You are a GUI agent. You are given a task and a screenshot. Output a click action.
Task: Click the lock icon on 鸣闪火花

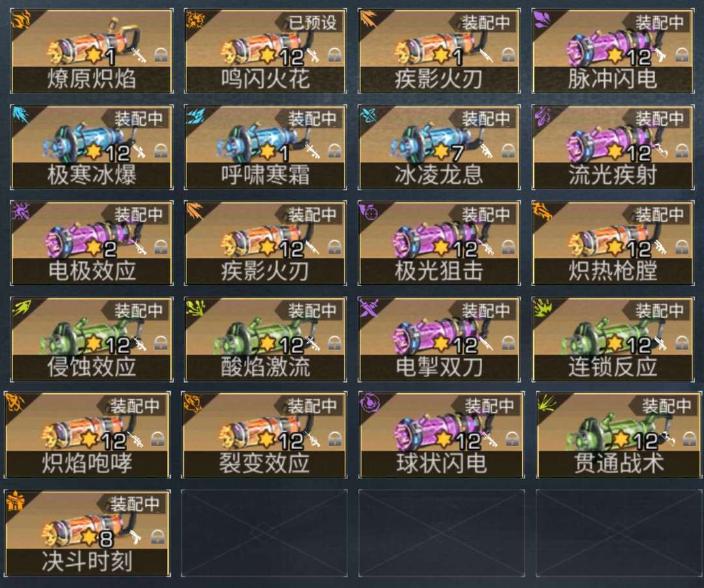coord(334,55)
